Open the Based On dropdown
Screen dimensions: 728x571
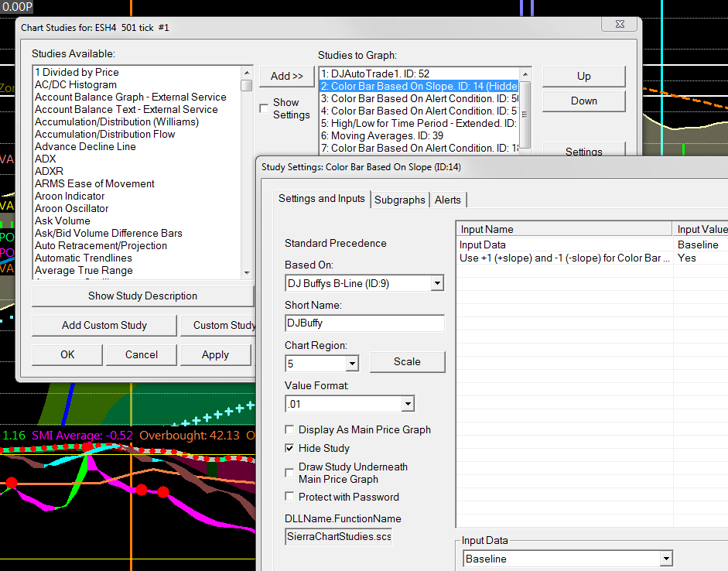click(x=437, y=284)
